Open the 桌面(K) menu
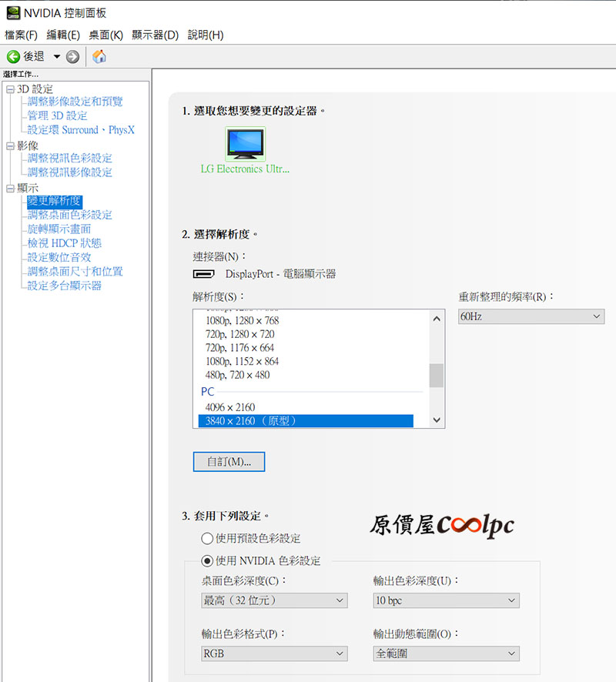 105,35
